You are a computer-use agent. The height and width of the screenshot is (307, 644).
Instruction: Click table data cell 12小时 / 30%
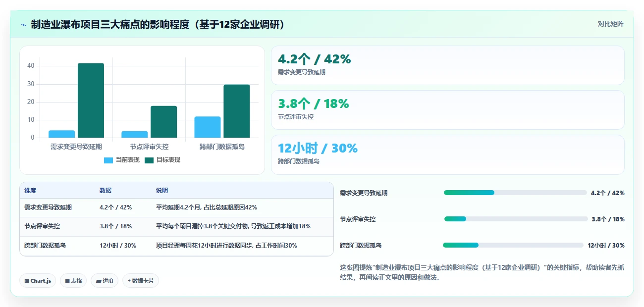118,245
